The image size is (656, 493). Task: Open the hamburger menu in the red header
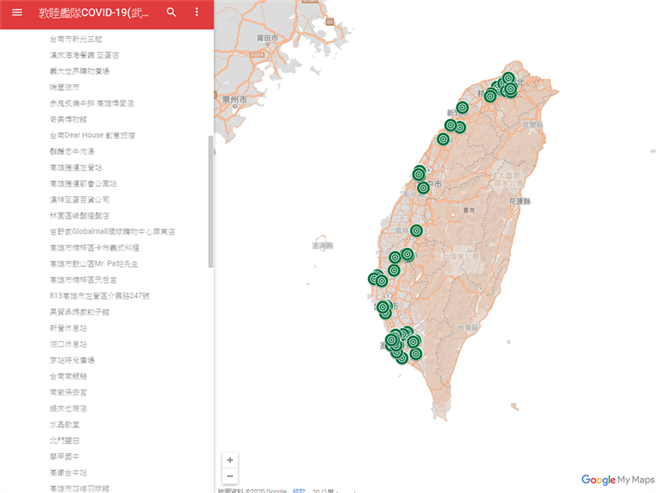point(17,13)
